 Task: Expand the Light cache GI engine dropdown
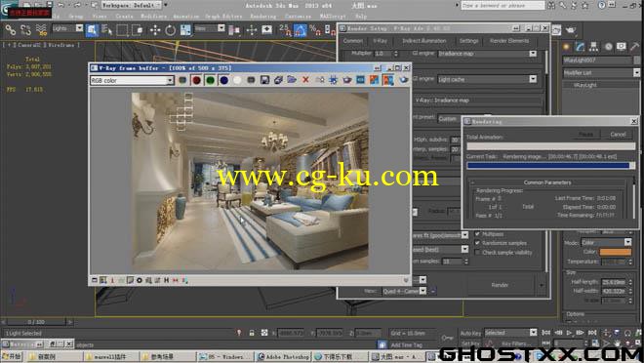(x=487, y=79)
